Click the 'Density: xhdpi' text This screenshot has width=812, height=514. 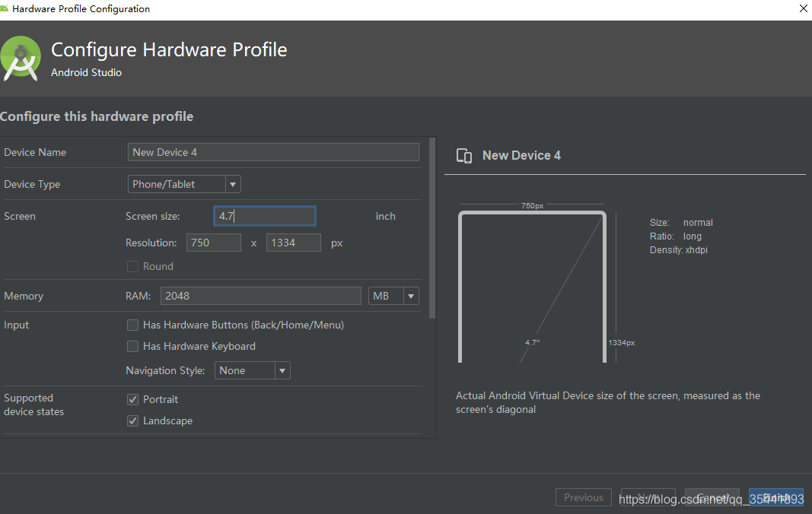click(x=678, y=250)
